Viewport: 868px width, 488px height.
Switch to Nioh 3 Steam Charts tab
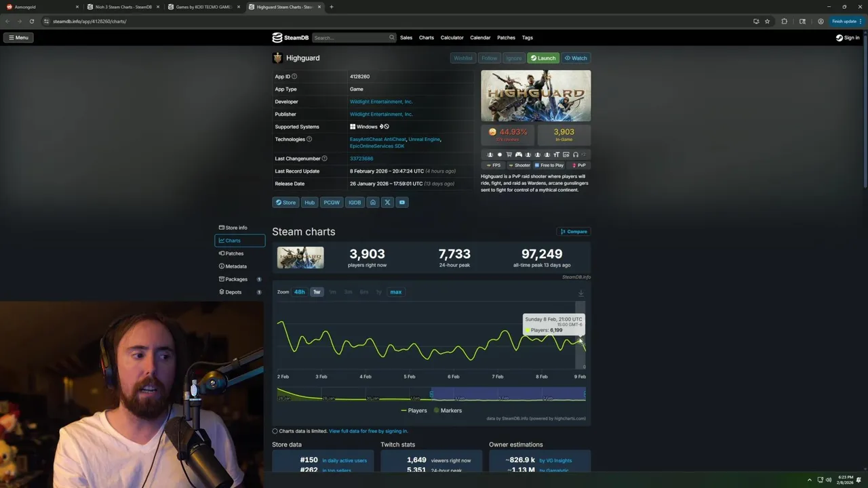(x=123, y=7)
